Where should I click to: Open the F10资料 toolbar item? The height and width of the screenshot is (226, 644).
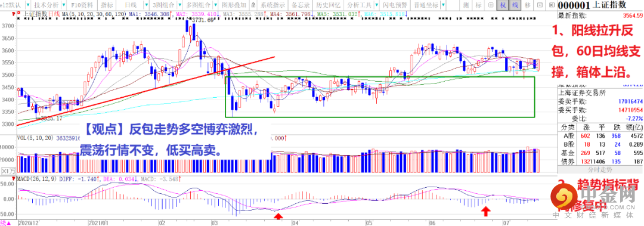coord(82,5)
